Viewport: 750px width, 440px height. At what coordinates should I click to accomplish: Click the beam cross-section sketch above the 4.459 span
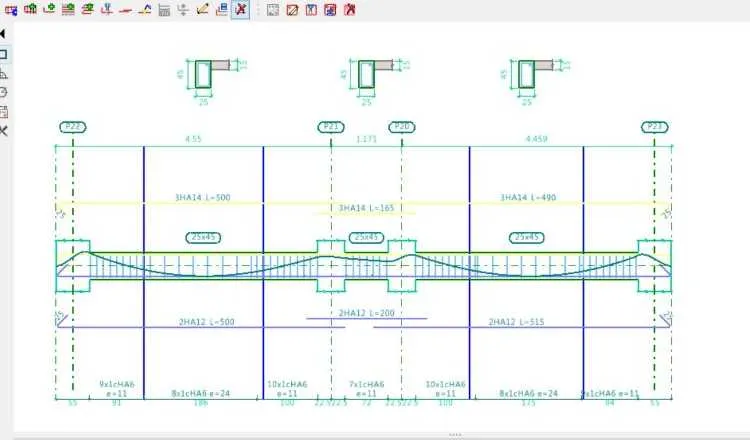coord(535,80)
